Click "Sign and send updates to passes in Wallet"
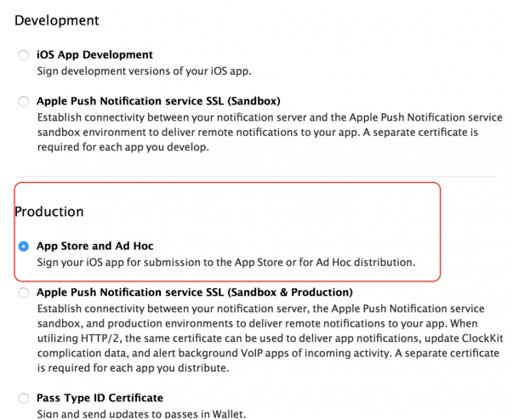513x420 pixels. [x=142, y=413]
